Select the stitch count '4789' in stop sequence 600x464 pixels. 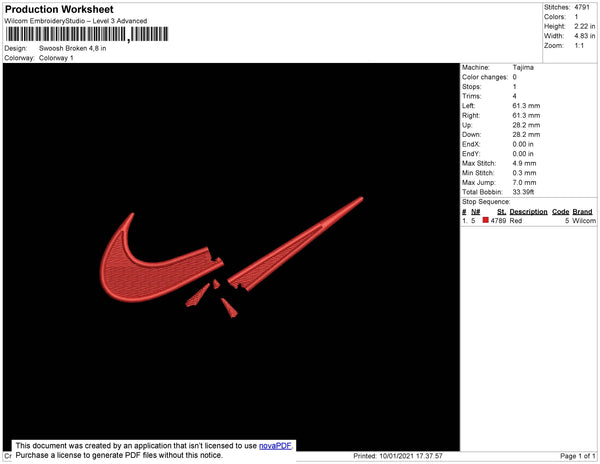pyautogui.click(x=498, y=221)
